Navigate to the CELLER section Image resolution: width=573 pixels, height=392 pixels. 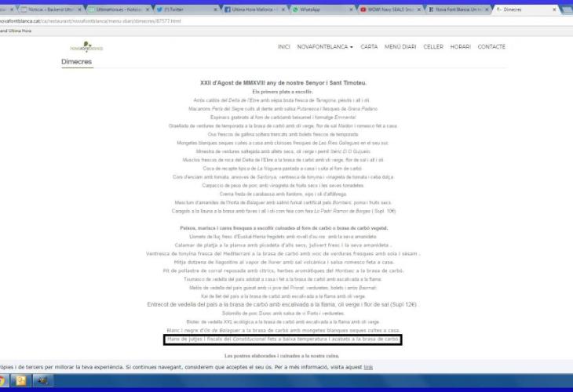tap(433, 47)
